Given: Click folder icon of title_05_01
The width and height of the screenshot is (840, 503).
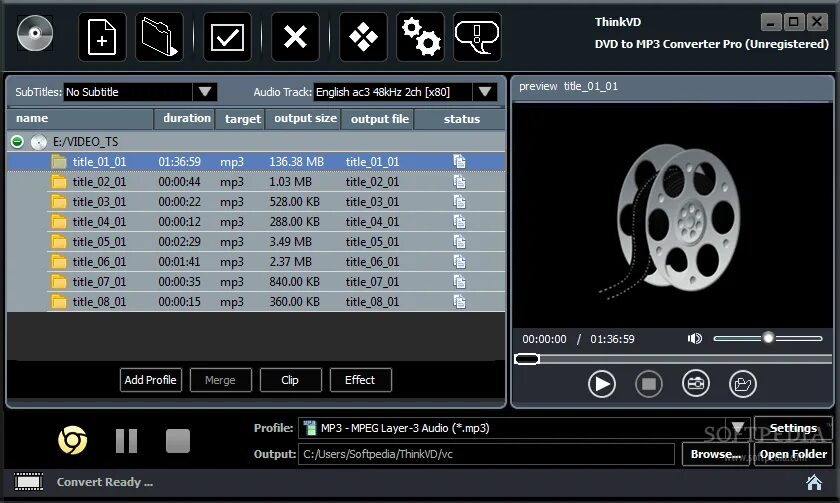Looking at the screenshot, I should [x=59, y=242].
